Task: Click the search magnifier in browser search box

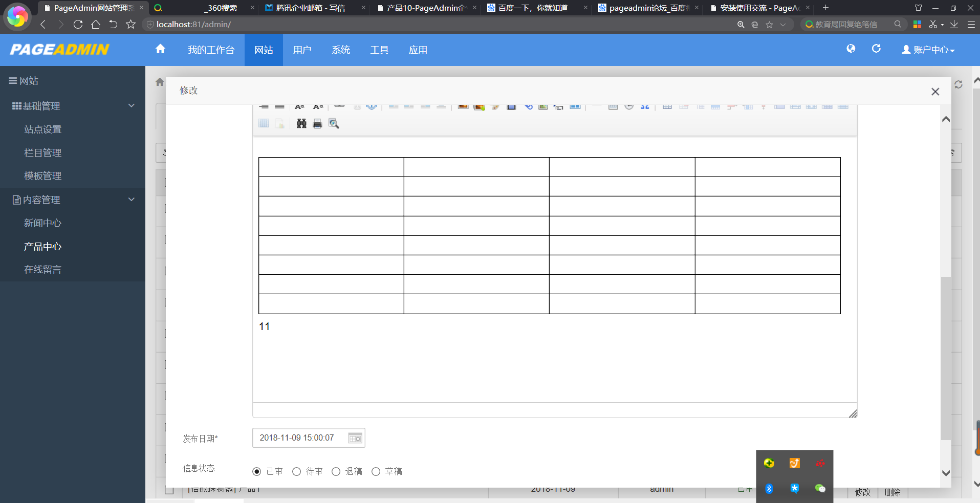Action: 898,24
